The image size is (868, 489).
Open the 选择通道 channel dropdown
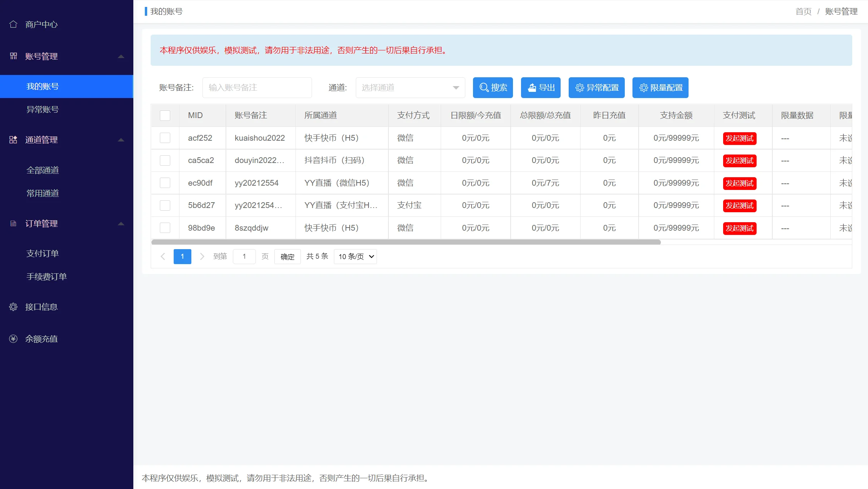click(410, 88)
